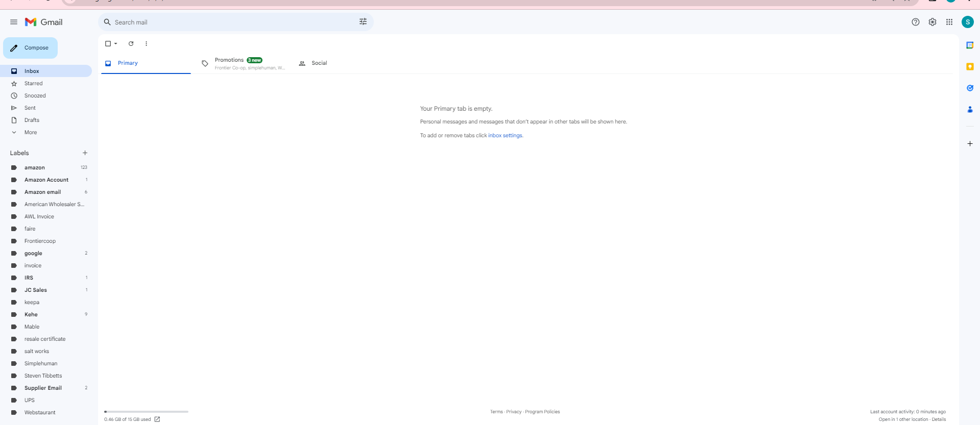The height and width of the screenshot is (425, 980).
Task: Click the Promotions tag icon
Action: tap(205, 64)
